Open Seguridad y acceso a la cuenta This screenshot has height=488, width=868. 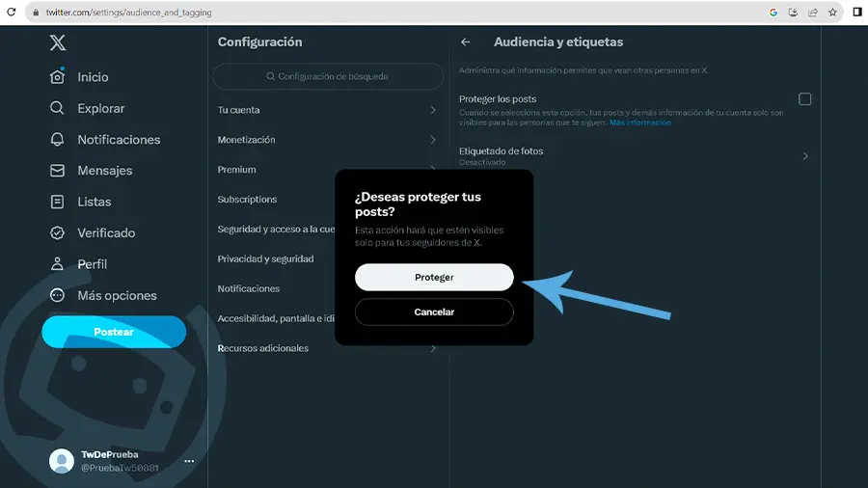[276, 230]
